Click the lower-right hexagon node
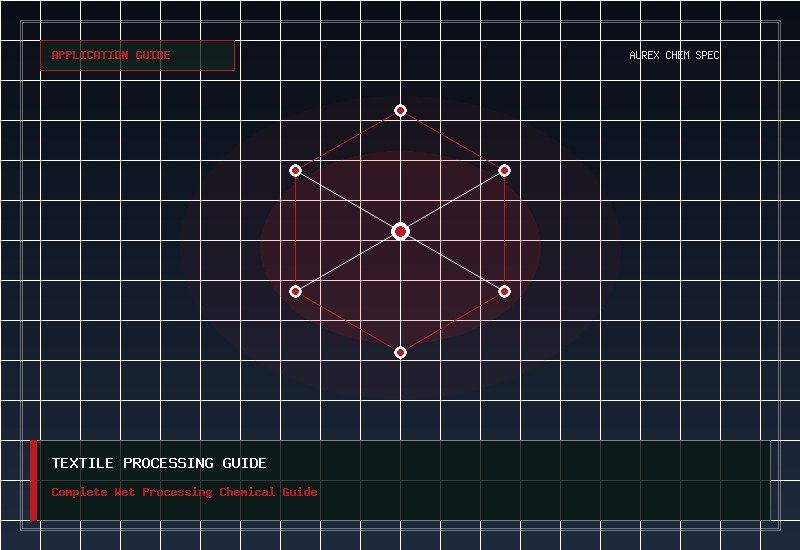The height and width of the screenshot is (550, 800). coord(505,292)
